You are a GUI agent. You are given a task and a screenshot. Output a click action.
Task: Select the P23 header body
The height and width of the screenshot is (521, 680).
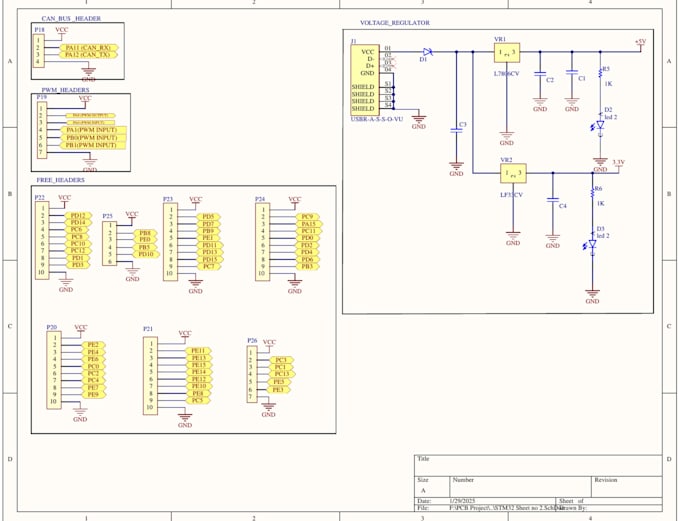170,242
